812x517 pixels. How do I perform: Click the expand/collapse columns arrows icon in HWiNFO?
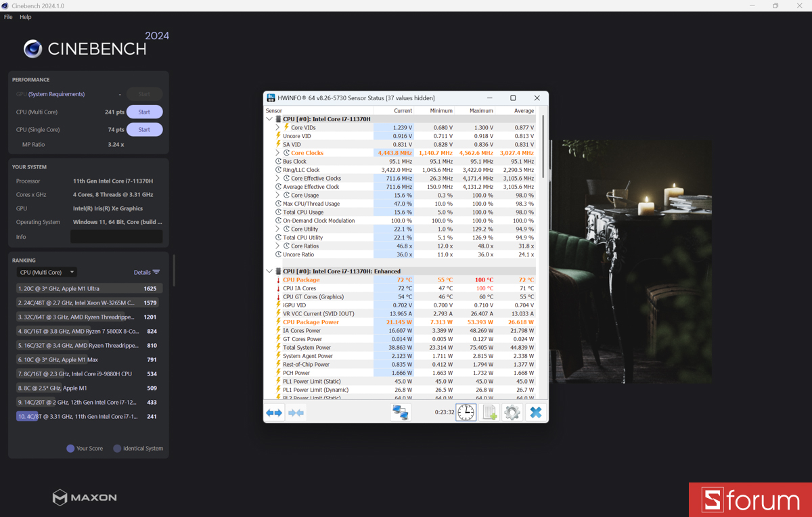click(274, 412)
